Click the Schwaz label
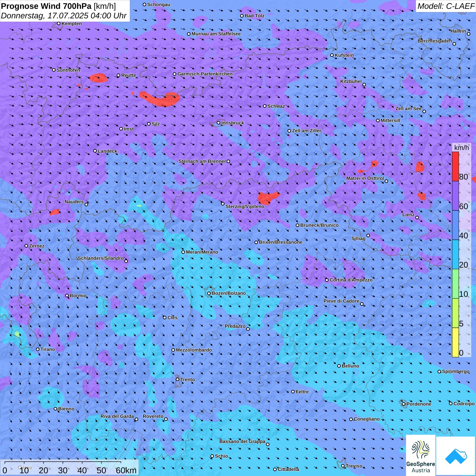This screenshot has height=476, width=476. pyautogui.click(x=276, y=106)
